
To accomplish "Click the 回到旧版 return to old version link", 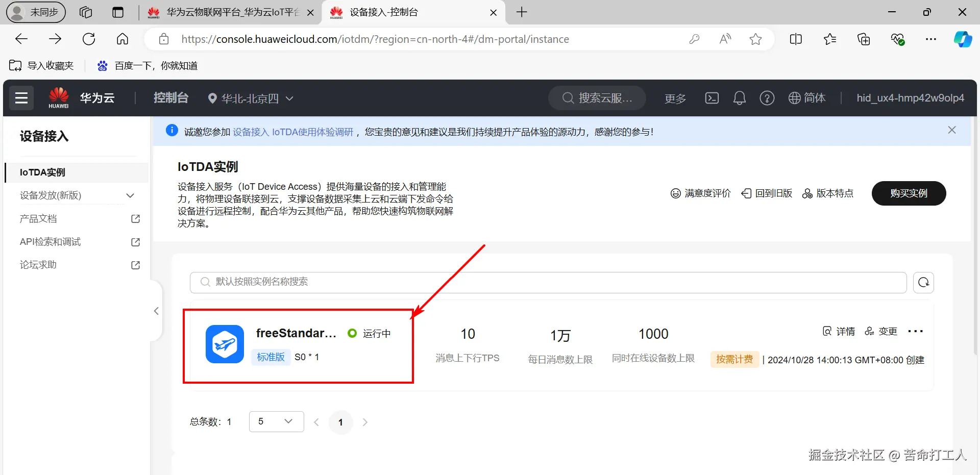I will pos(767,193).
